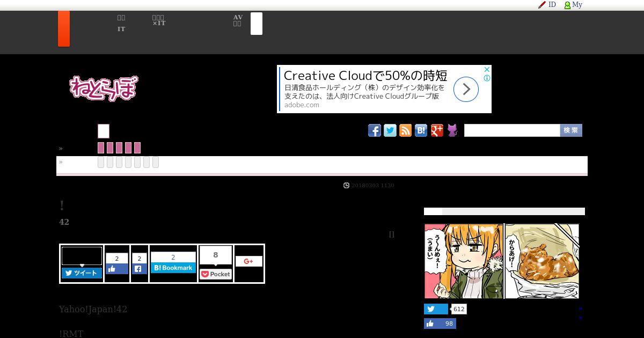Click the Twitter share bar showing 612
The width and height of the screenshot is (644, 338).
click(436, 309)
